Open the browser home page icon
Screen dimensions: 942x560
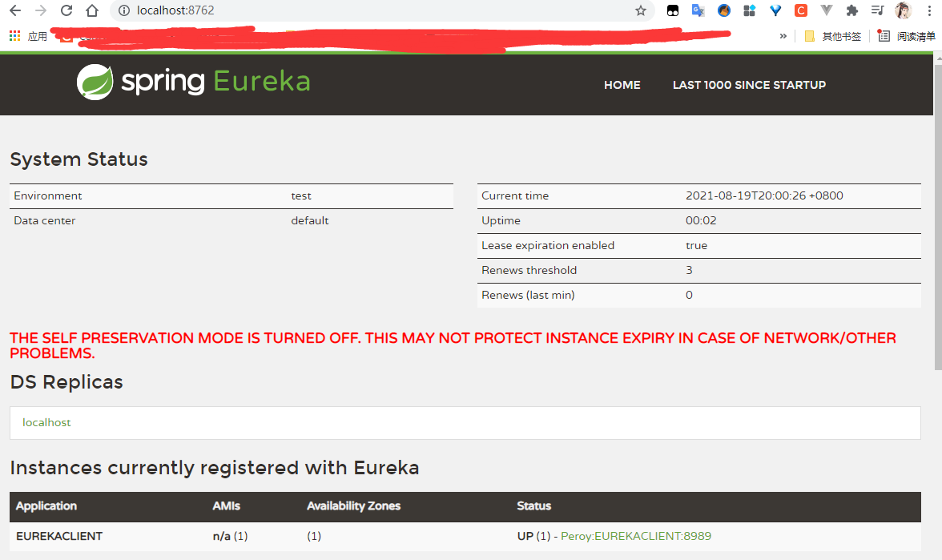(92, 10)
